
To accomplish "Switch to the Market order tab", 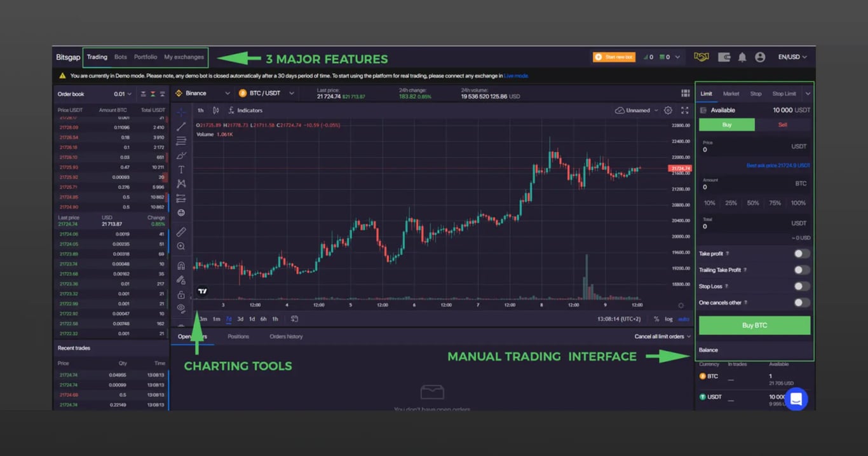I will click(731, 93).
